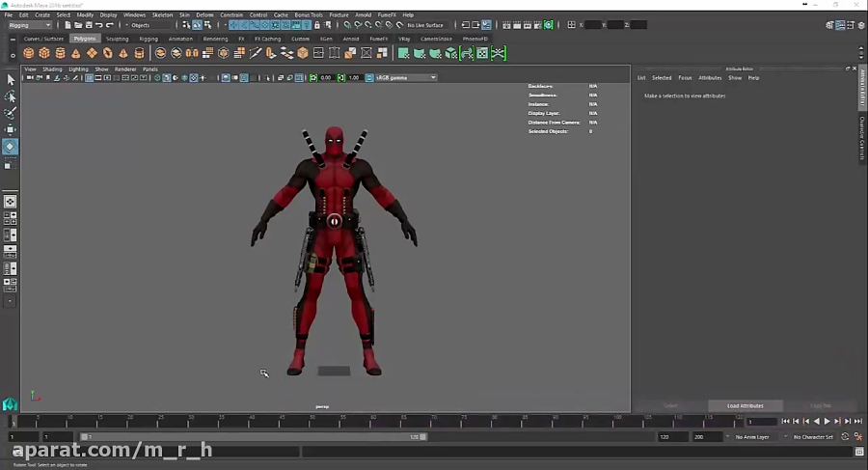
Task: Click frame 60 on the time slider
Action: coord(373,421)
